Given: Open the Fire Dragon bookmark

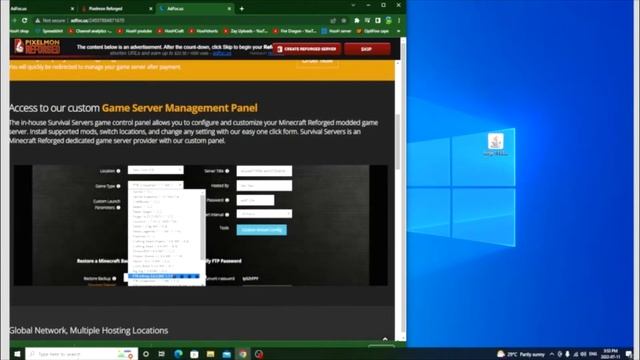Looking at the screenshot, I should [295, 31].
